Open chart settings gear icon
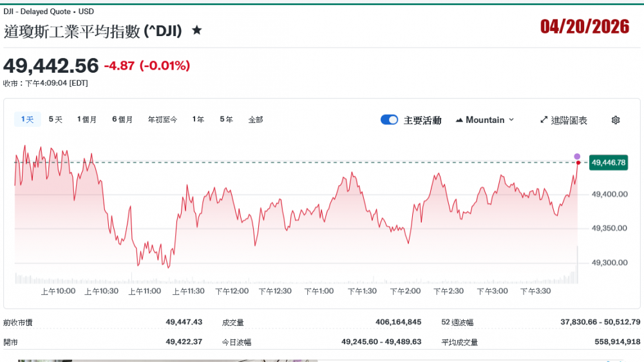Screen dimensions: 644x362 pos(615,120)
